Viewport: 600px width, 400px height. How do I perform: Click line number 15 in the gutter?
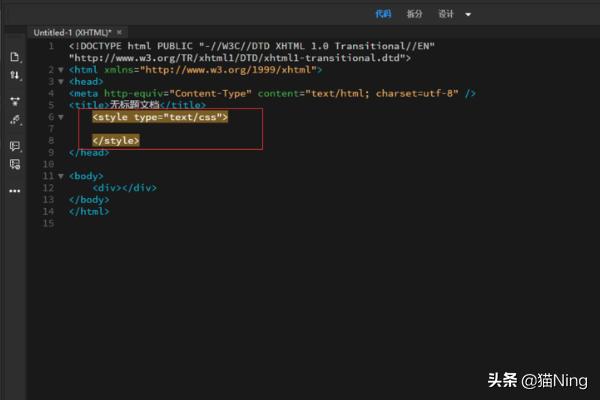pos(48,223)
